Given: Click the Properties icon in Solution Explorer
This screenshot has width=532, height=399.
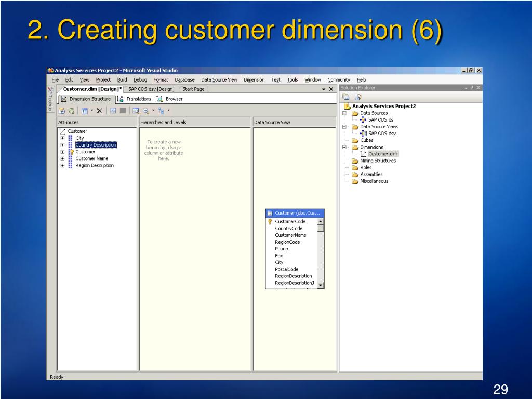Looking at the screenshot, I should [345, 97].
